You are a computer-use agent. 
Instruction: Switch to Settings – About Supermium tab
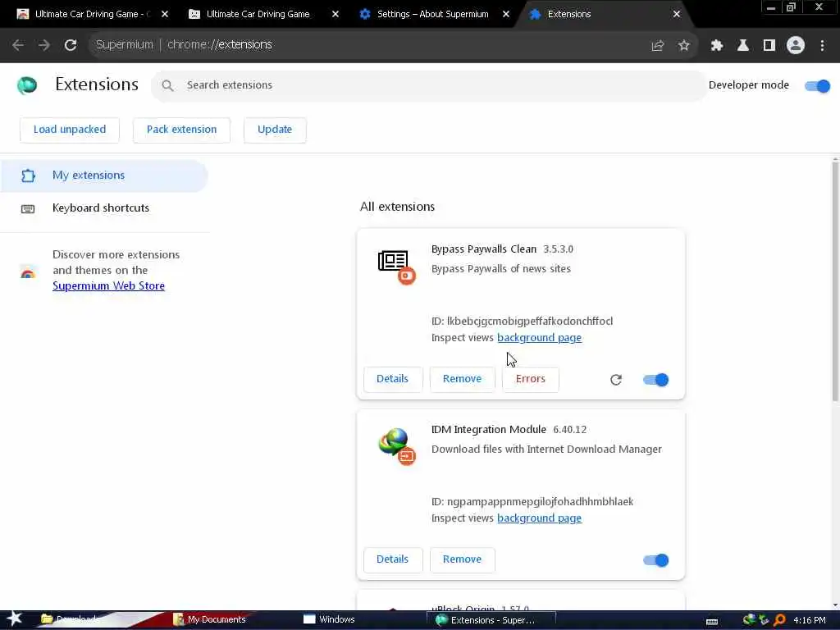[431, 15]
